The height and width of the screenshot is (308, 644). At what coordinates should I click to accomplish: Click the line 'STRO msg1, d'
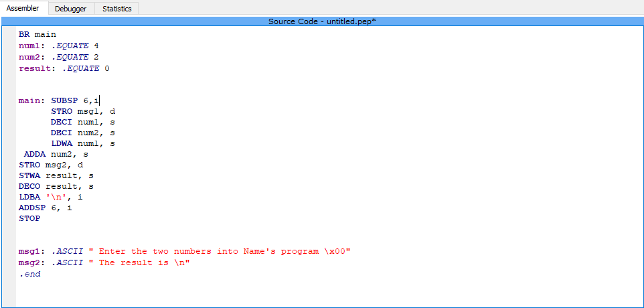pyautogui.click(x=84, y=111)
